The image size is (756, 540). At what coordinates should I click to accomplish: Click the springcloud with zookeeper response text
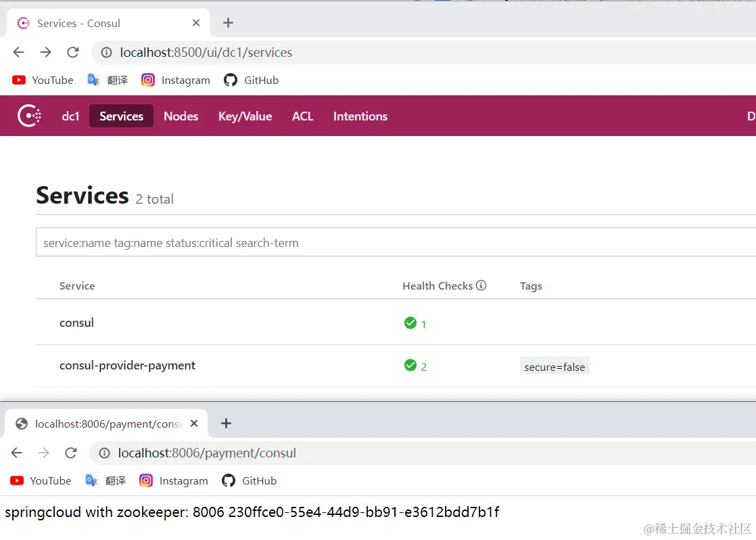252,512
